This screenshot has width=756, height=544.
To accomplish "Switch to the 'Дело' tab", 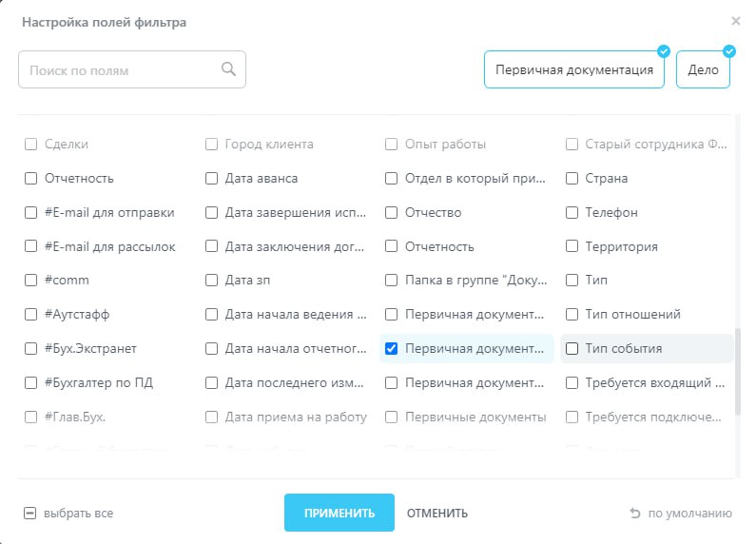I will tap(703, 70).
